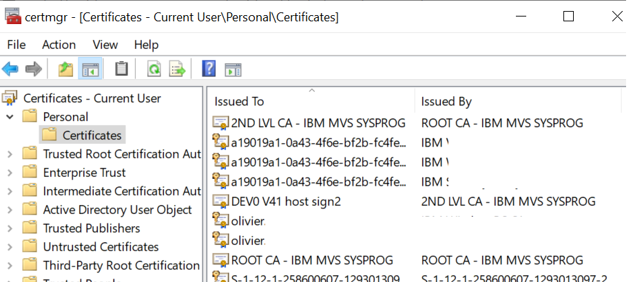Click the blue Back arrow in toolbar
The height and width of the screenshot is (282, 644).
[x=10, y=69]
